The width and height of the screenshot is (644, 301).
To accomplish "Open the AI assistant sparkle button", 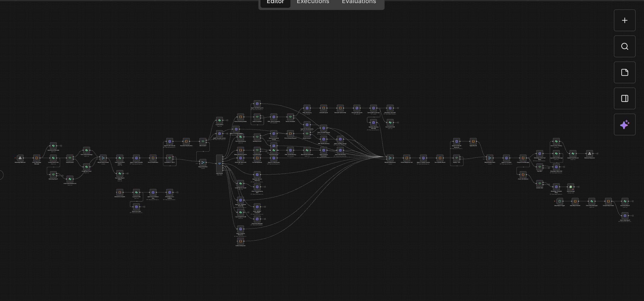I will pyautogui.click(x=624, y=124).
